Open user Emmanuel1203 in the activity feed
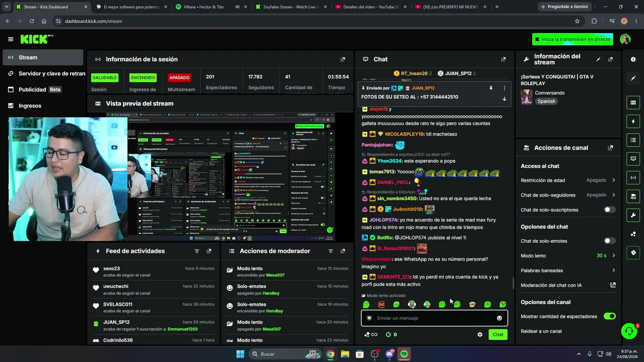 [x=183, y=329]
